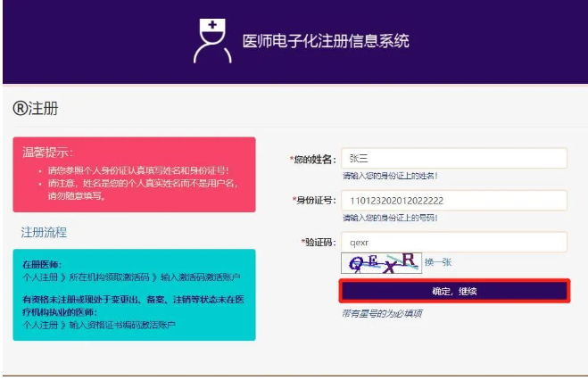
Task: Click the 在册医师 heading in teal panel
Action: [x=40, y=266]
